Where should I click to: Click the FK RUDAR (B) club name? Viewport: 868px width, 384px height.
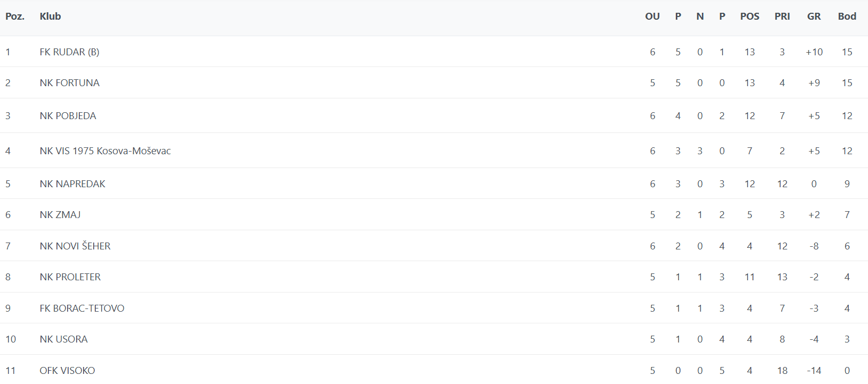point(69,52)
